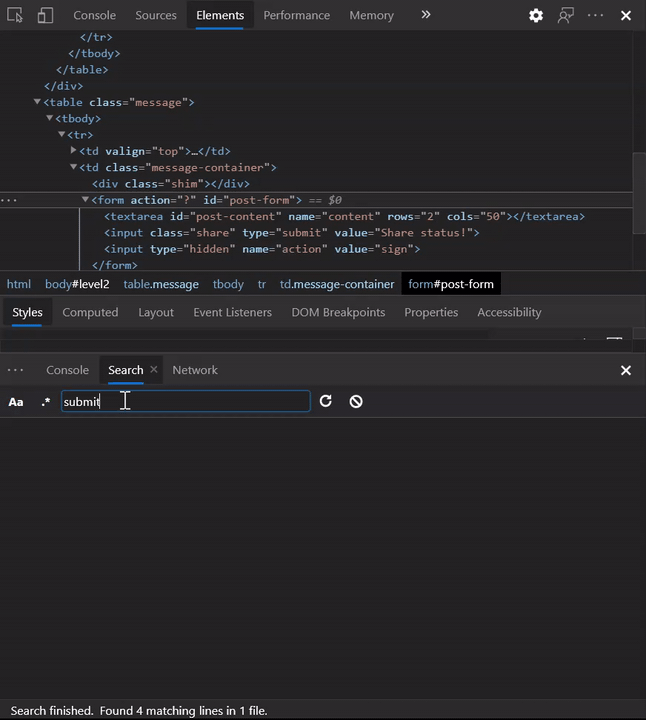Close the bottom drawer panel
Image resolution: width=646 pixels, height=720 pixels.
626,370
